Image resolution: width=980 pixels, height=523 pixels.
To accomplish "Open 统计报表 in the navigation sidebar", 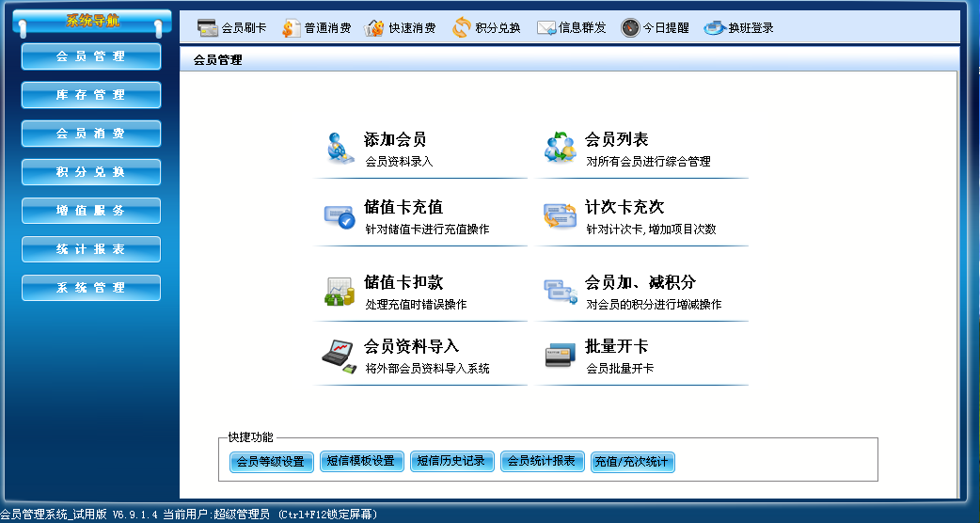I will (91, 249).
